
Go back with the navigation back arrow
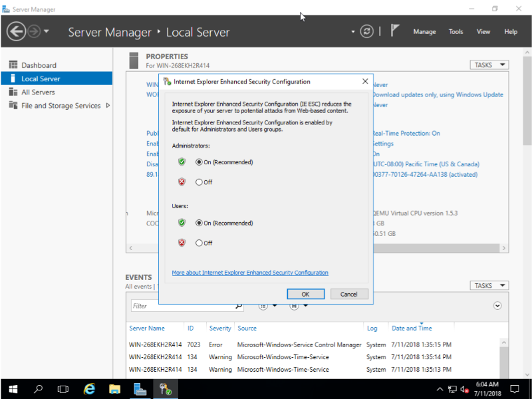click(16, 31)
